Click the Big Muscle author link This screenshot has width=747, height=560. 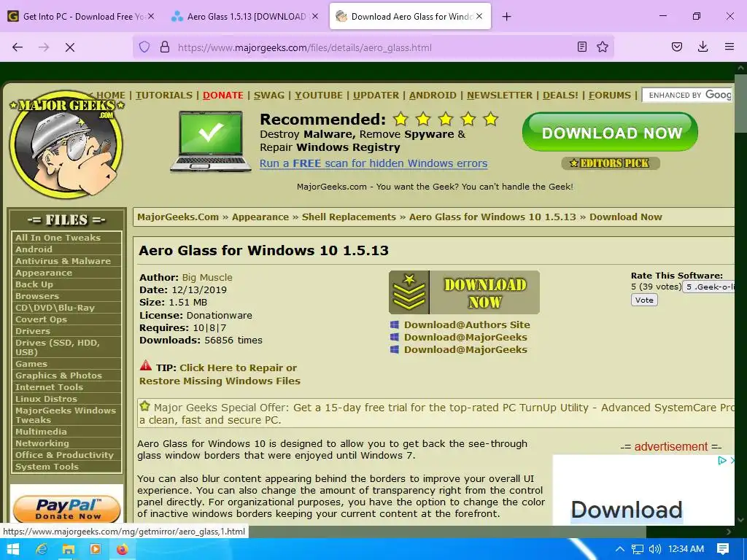pos(207,278)
